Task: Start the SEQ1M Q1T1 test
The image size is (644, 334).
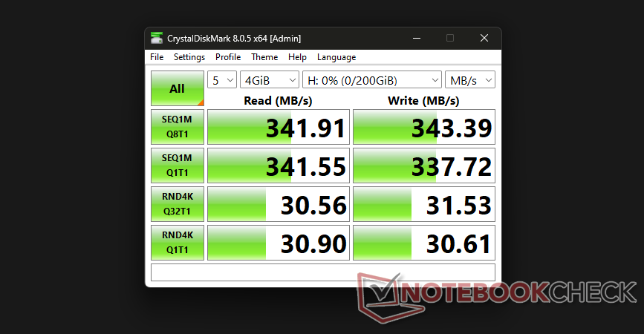Action: [177, 166]
